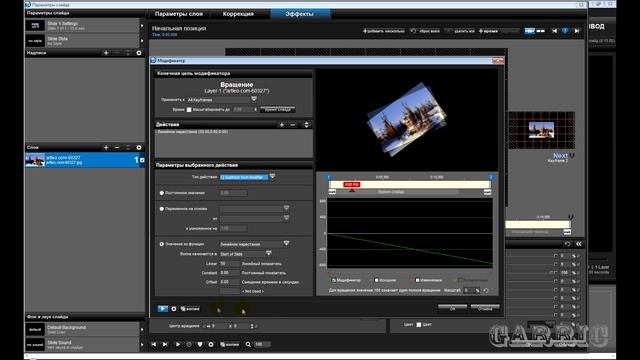640x360 pixels.
Task: Expand the Slide Style arrow
Action: (x=142, y=41)
